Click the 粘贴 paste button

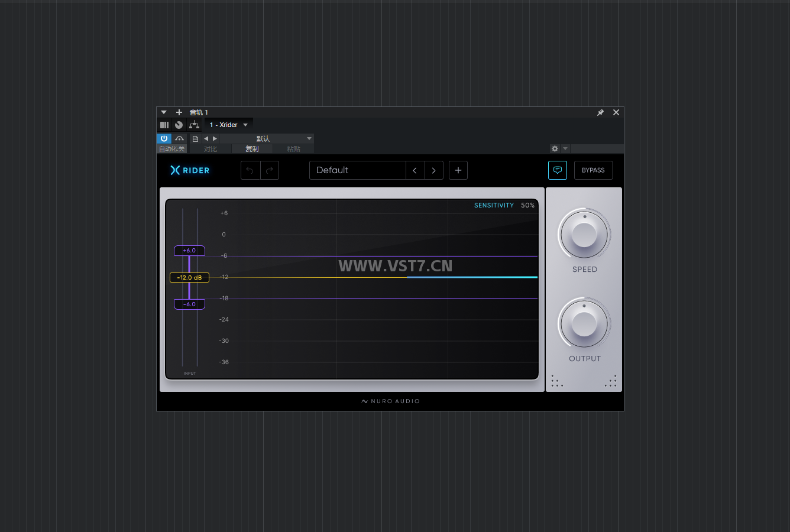pos(293,149)
